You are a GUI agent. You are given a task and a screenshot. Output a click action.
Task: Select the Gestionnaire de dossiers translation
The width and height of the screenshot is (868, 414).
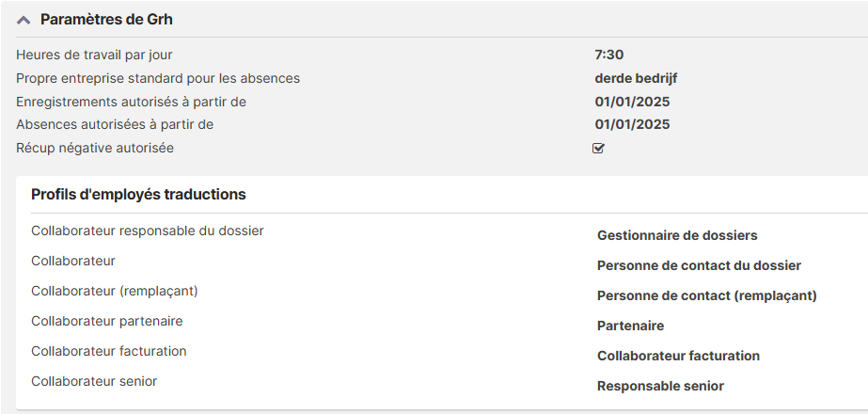[x=677, y=235]
